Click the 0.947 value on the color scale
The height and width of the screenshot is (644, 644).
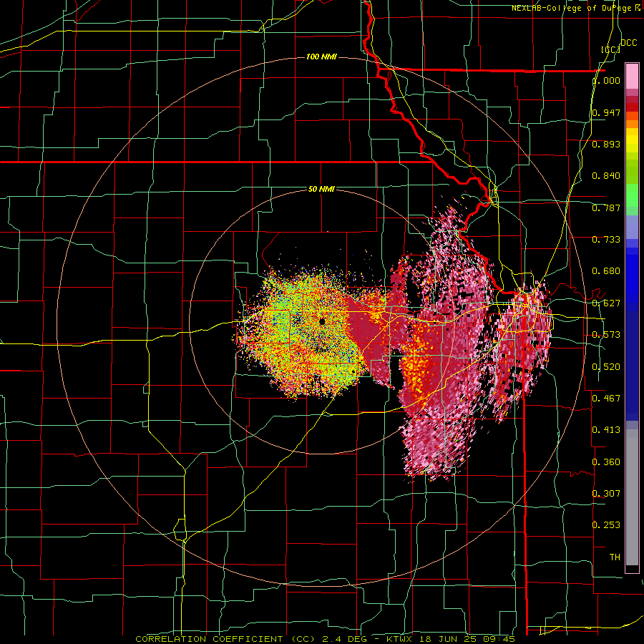[606, 112]
